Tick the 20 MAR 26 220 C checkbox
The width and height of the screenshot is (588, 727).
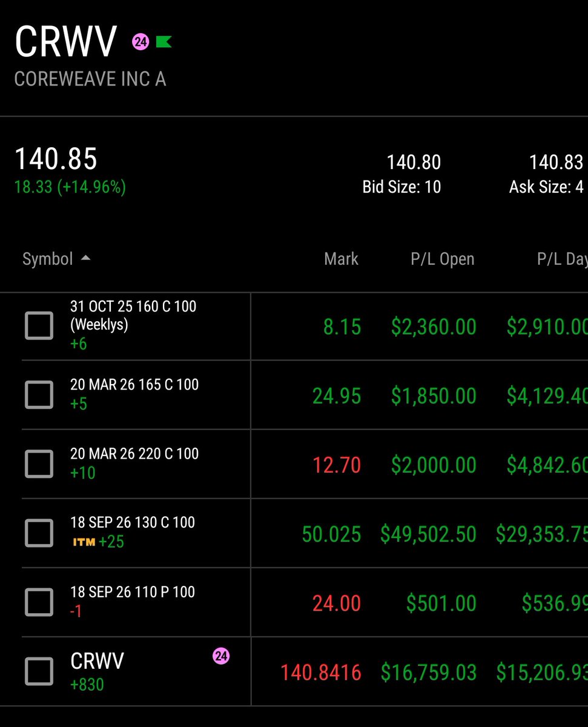point(39,465)
